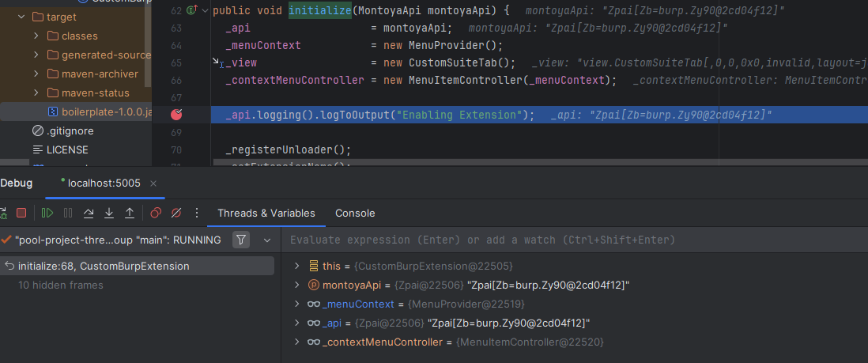Viewport: 868px width, 363px height.
Task: Click the LICENSE file icon
Action: pyautogui.click(x=38, y=149)
